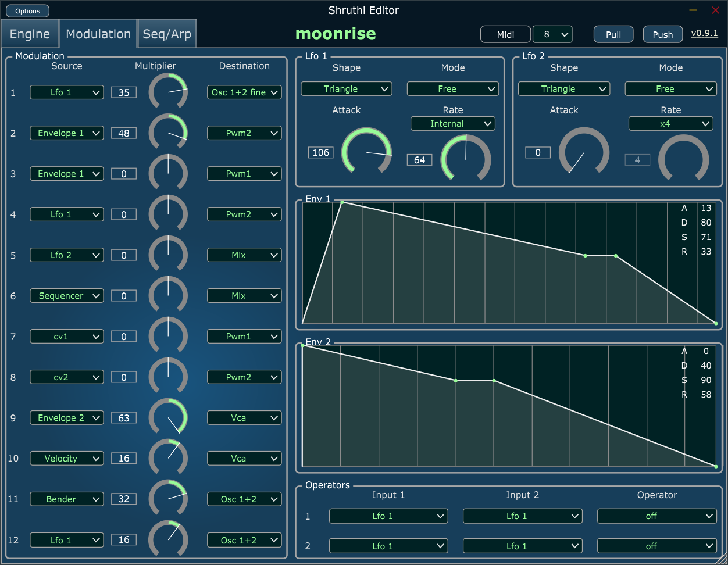
Task: Click modulation row 6 multiplier knob
Action: pos(168,296)
